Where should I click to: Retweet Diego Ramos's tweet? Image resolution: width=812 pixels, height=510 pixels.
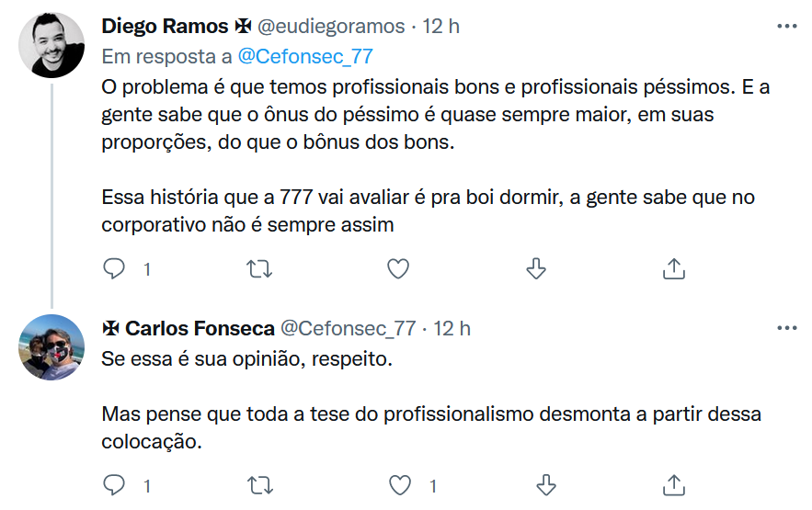(260, 268)
